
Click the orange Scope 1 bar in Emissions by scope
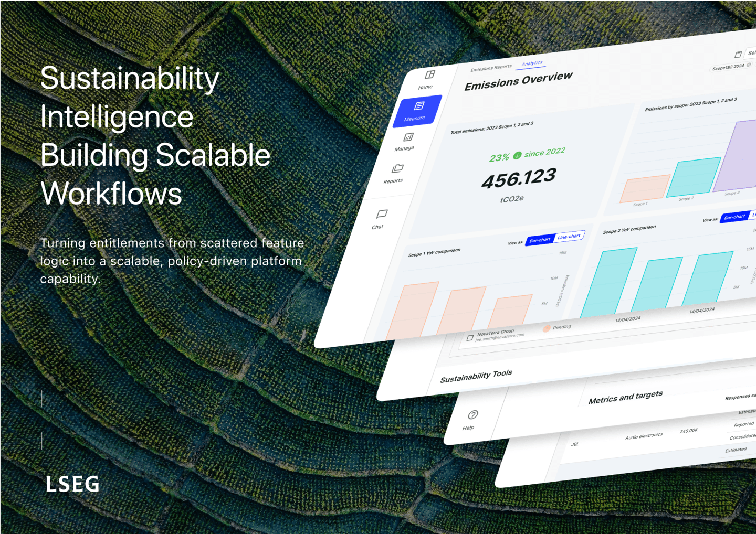pyautogui.click(x=645, y=188)
